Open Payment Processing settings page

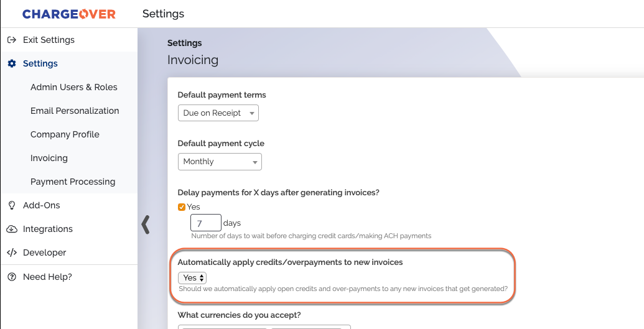pos(73,182)
